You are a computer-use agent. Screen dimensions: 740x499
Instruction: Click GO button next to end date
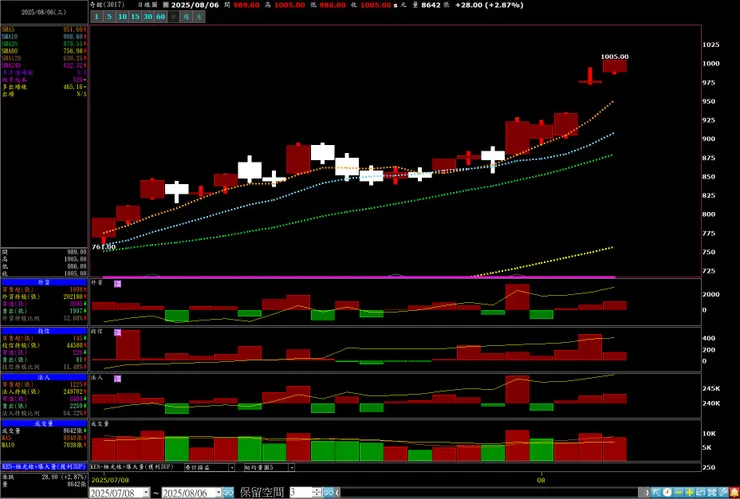(228, 493)
